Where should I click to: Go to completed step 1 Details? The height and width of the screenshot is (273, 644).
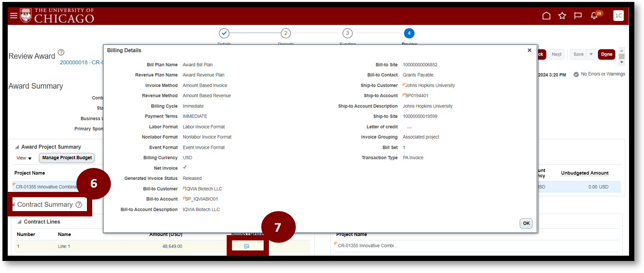(224, 33)
